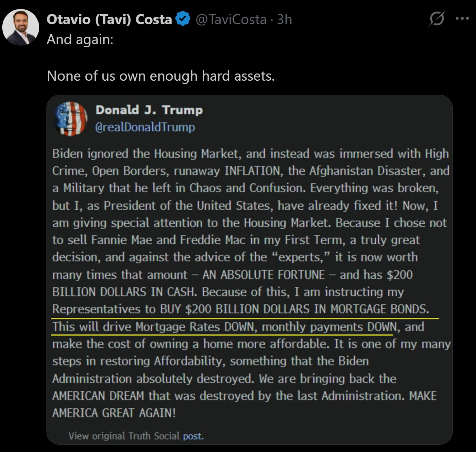476x452 pixels.
Task: Click the Donald J. Trump name
Action: pyautogui.click(x=149, y=110)
